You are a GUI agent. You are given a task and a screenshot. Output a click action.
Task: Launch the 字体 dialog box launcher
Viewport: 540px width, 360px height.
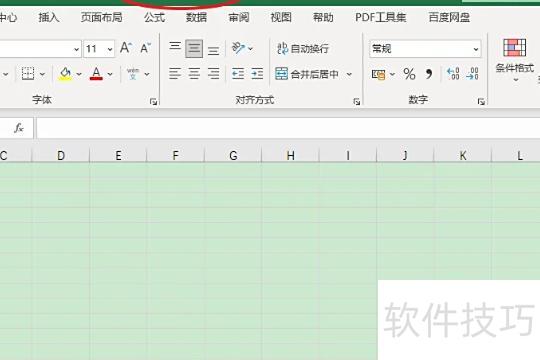154,101
